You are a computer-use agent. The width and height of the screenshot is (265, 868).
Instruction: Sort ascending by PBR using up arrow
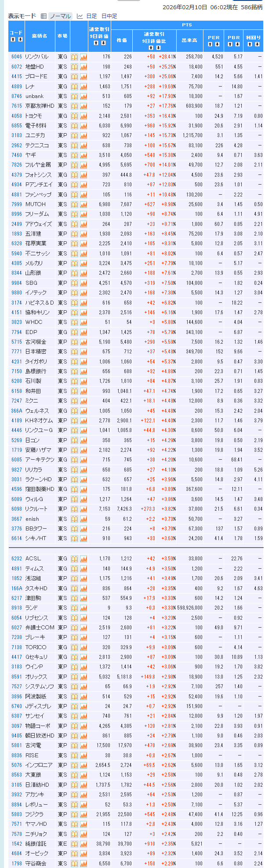[x=230, y=44]
